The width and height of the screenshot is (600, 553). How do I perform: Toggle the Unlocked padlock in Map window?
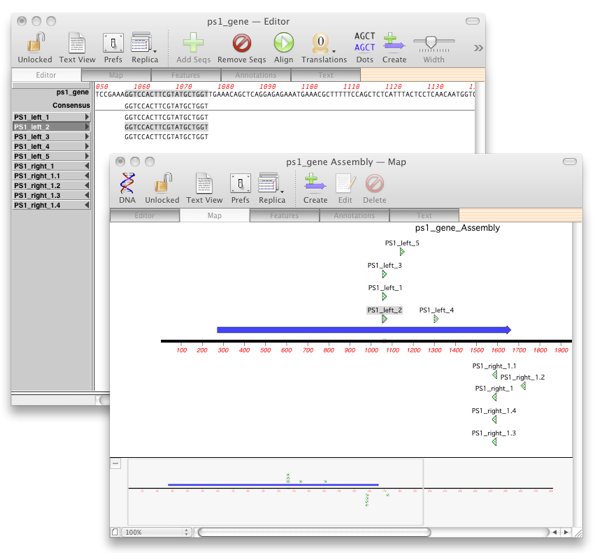coord(162,183)
